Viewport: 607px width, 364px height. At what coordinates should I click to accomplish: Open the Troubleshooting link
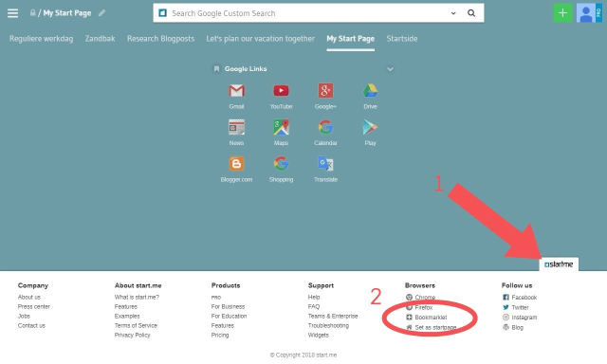pyautogui.click(x=328, y=326)
